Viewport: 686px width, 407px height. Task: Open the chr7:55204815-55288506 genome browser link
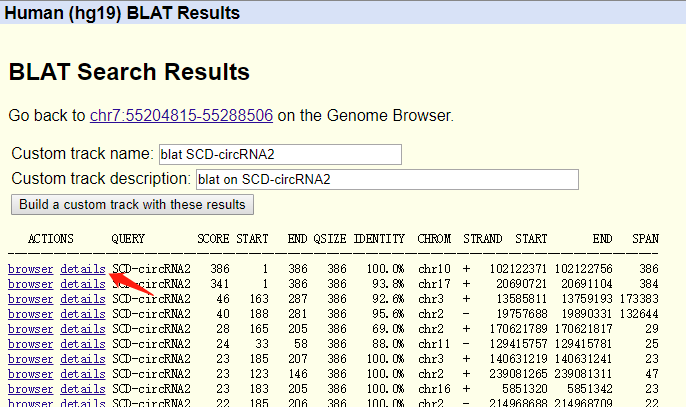pos(181,115)
